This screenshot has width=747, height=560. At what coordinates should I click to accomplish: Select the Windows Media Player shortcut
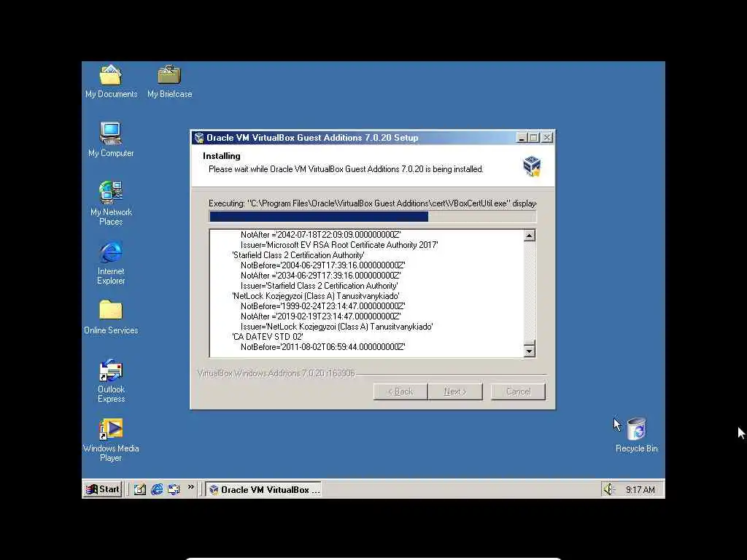pyautogui.click(x=111, y=440)
